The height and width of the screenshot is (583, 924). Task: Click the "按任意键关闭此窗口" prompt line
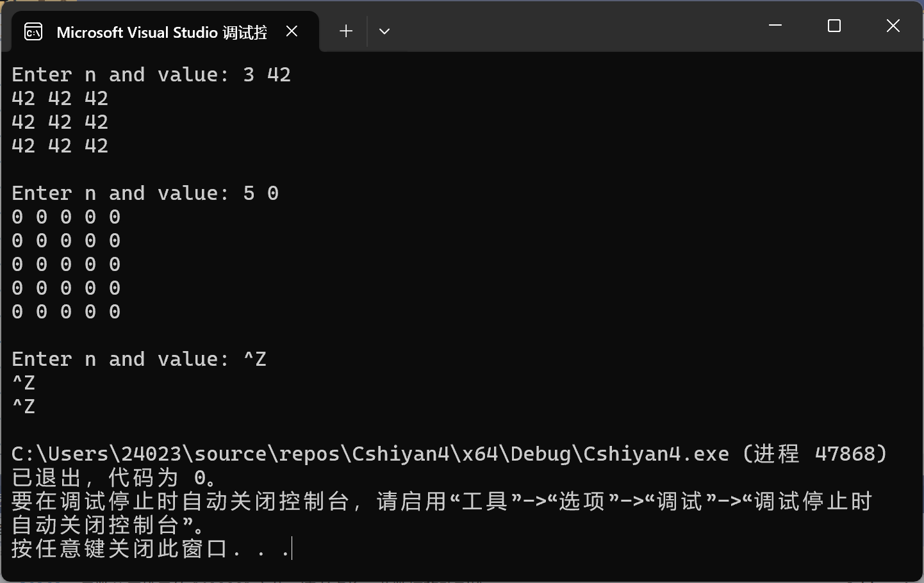[120, 549]
